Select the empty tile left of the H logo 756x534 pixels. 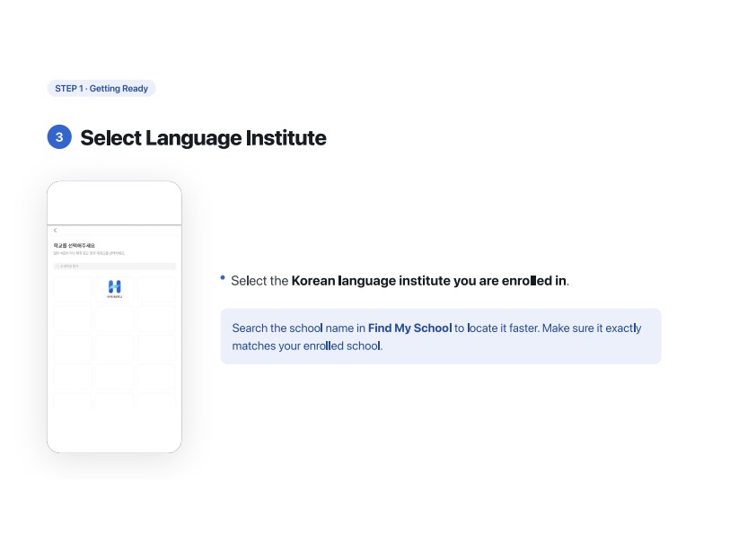(x=73, y=289)
